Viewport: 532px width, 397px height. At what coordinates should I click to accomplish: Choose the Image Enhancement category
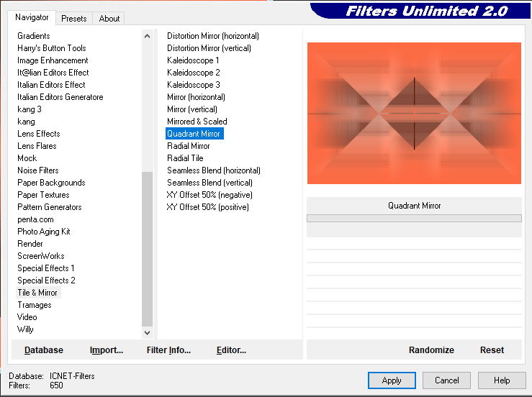click(53, 60)
